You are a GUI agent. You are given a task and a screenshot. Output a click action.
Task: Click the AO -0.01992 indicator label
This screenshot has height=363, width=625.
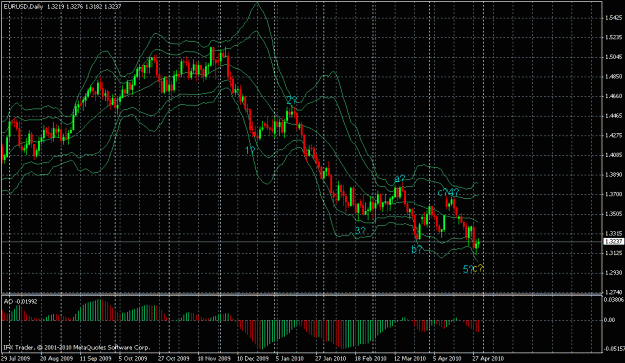pyautogui.click(x=20, y=302)
